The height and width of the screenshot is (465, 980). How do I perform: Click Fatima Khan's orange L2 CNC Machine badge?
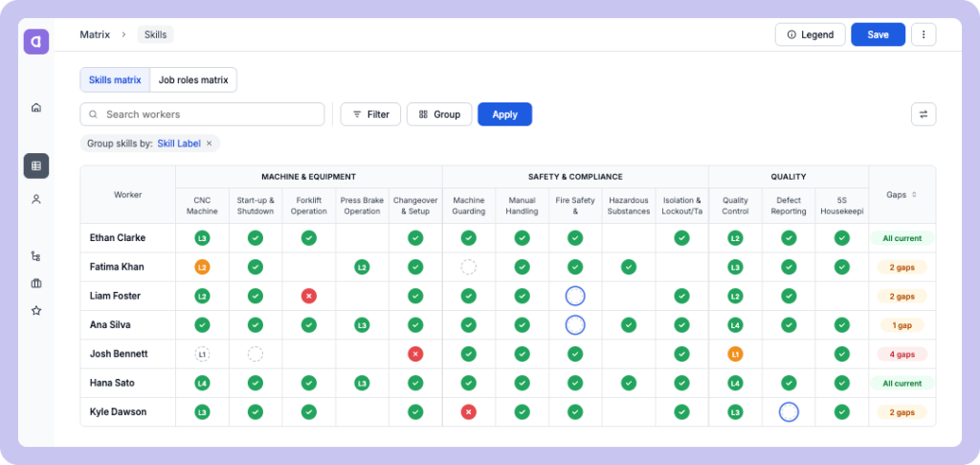(x=202, y=267)
